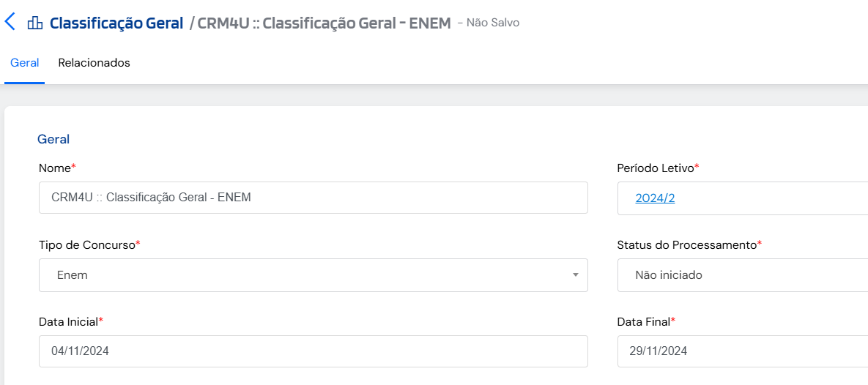Click the Tipo de Concurso label
This screenshot has width=868, height=385.
tap(87, 245)
